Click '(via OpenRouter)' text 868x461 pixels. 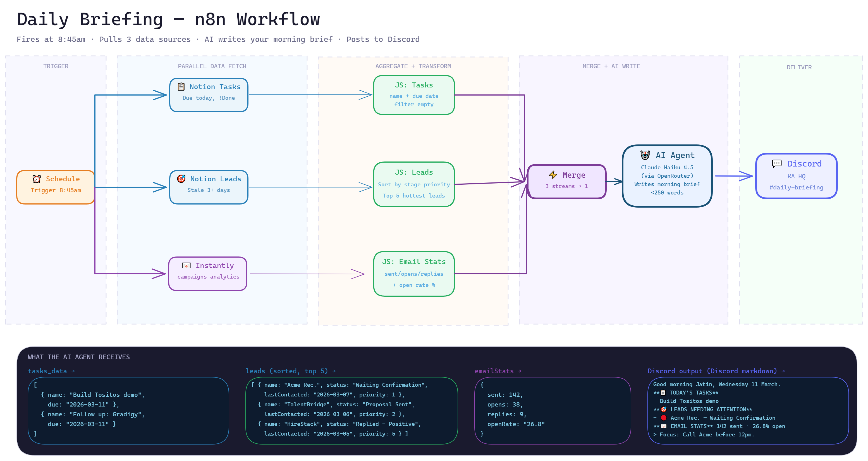coord(667,176)
